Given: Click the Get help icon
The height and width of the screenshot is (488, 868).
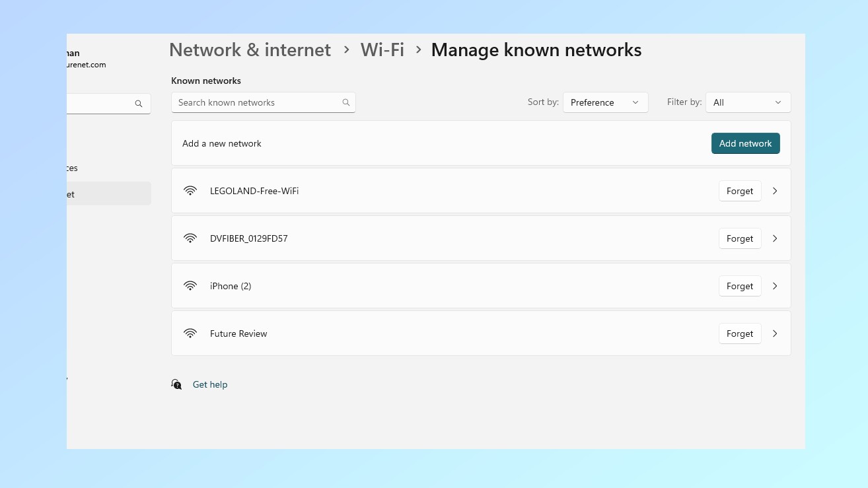Looking at the screenshot, I should (x=176, y=384).
